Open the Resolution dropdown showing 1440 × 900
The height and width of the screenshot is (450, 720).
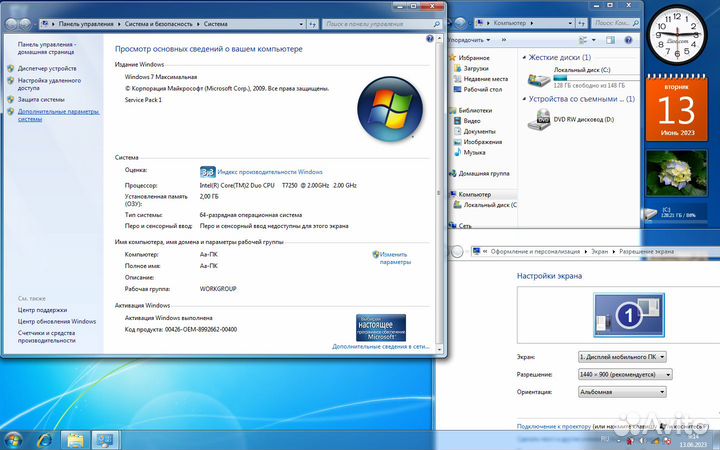point(625,375)
